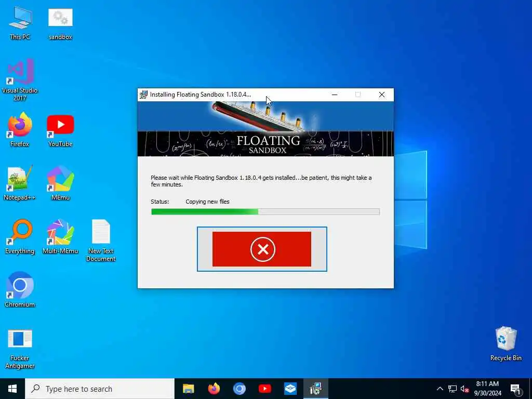Image resolution: width=532 pixels, height=399 pixels.
Task: Open the Windows Start menu
Action: click(x=12, y=389)
